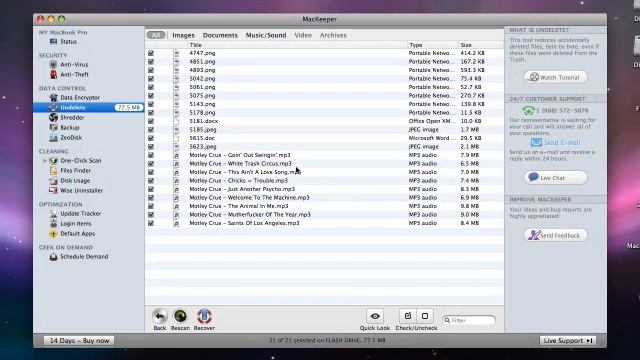The height and width of the screenshot is (360, 640).
Task: Click in the Filter search field
Action: 469,320
